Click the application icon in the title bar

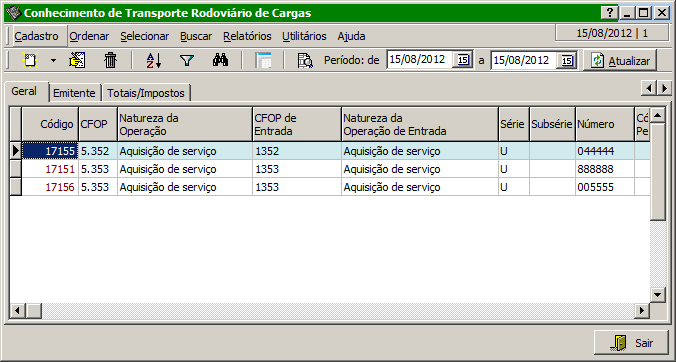coord(13,13)
